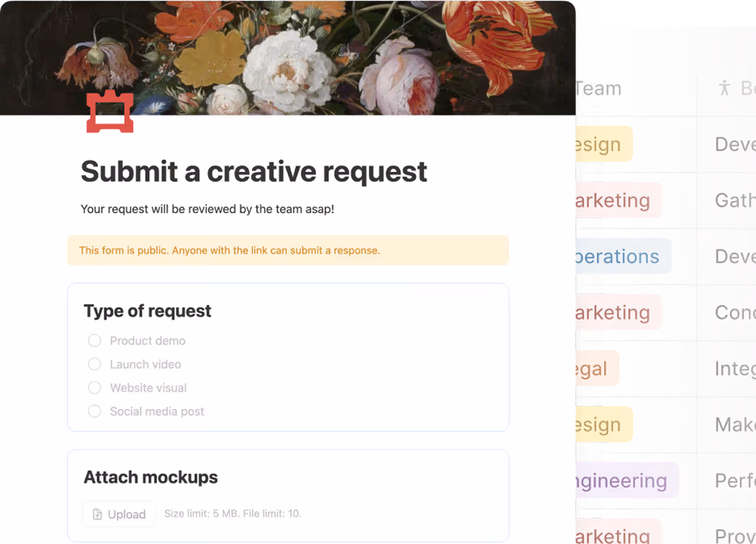Viewport: 756px width, 544px height.
Task: Click the upload file icon
Action: click(97, 514)
